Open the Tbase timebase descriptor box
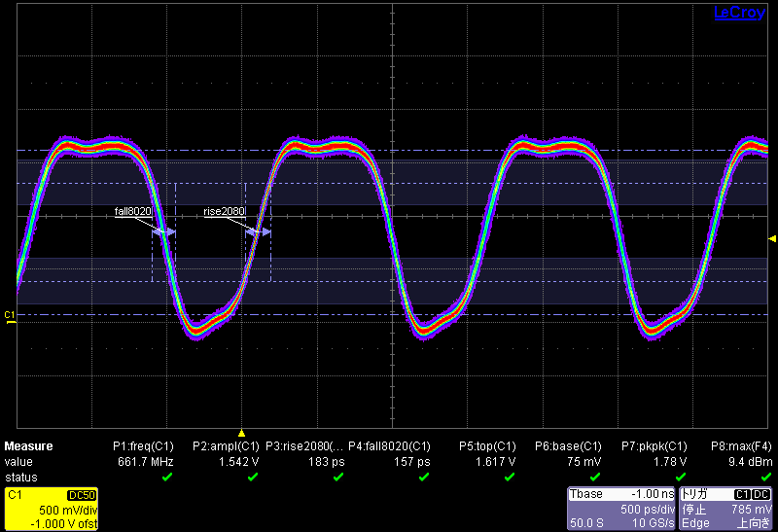 pyautogui.click(x=621, y=509)
